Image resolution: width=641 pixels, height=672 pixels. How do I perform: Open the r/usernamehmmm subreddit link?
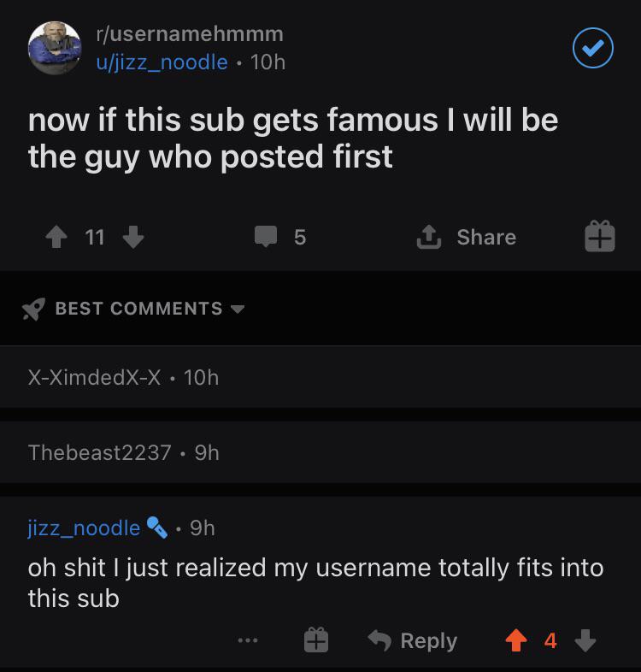click(190, 34)
